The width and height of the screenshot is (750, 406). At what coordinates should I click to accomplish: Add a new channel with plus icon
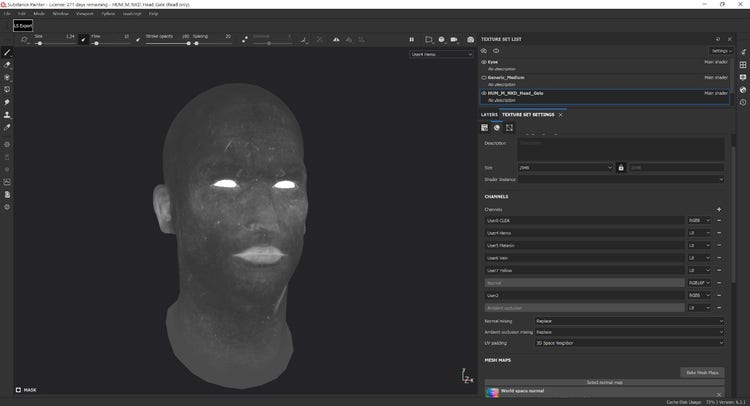(719, 209)
